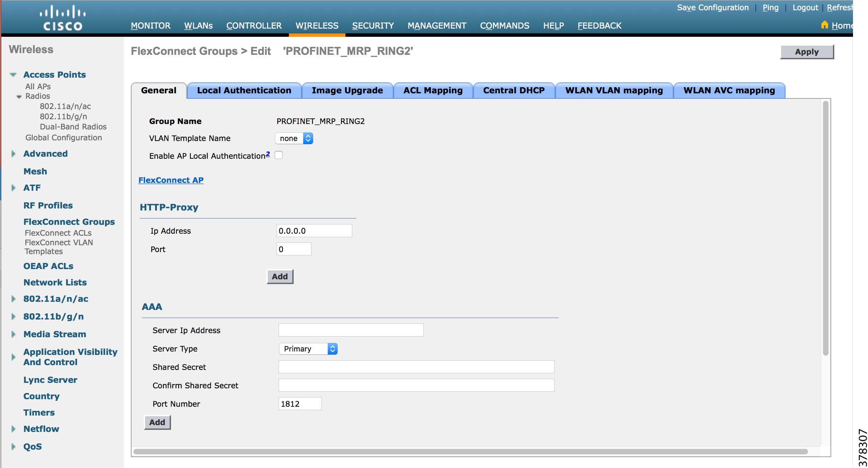
Task: Open 802.11a/n/ac under Radios
Action: pyautogui.click(x=65, y=106)
